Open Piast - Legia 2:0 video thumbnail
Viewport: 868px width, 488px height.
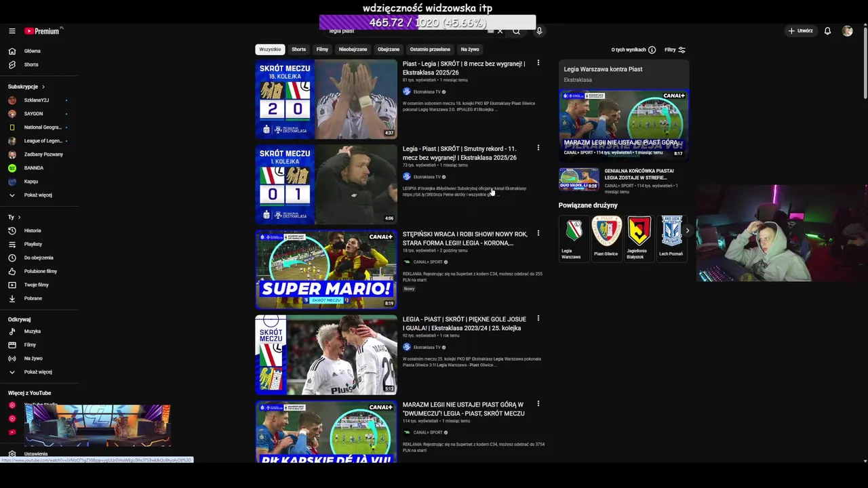[326, 99]
